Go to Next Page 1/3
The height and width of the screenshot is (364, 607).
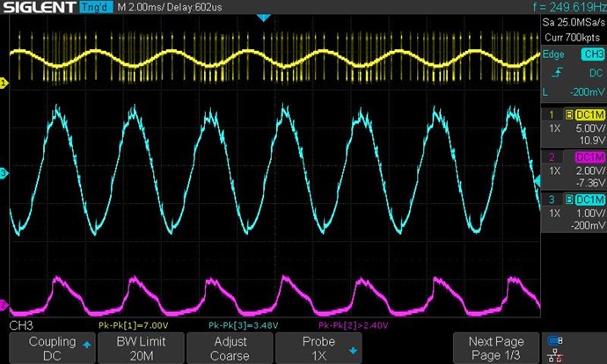496,348
